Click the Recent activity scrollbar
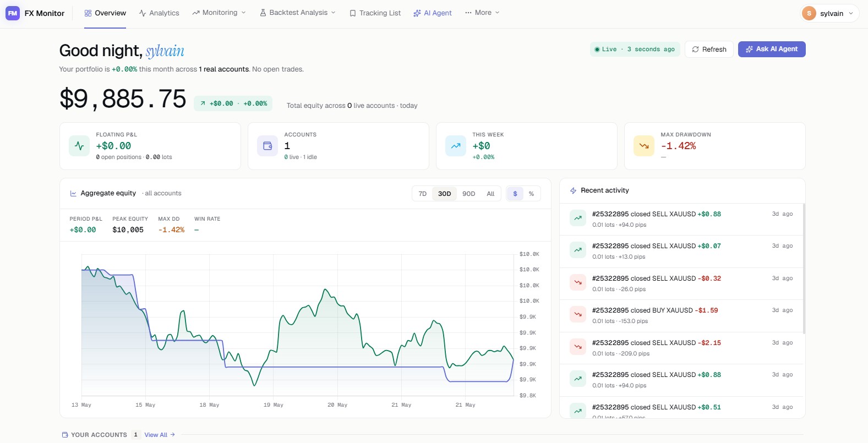The height and width of the screenshot is (443, 868). [804, 269]
